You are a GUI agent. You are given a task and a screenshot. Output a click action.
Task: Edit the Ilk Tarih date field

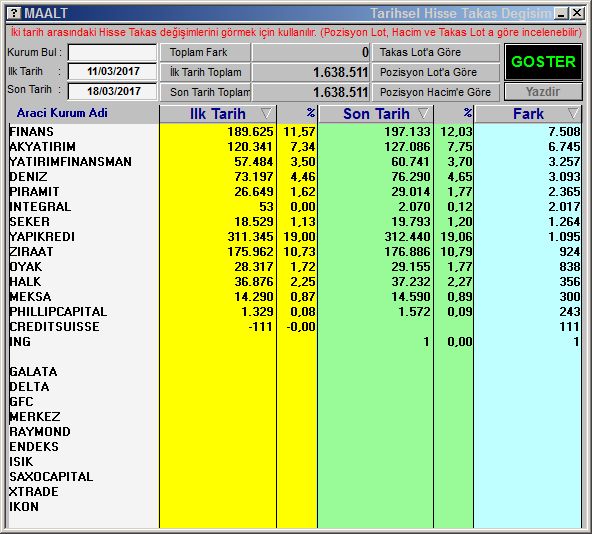point(113,71)
